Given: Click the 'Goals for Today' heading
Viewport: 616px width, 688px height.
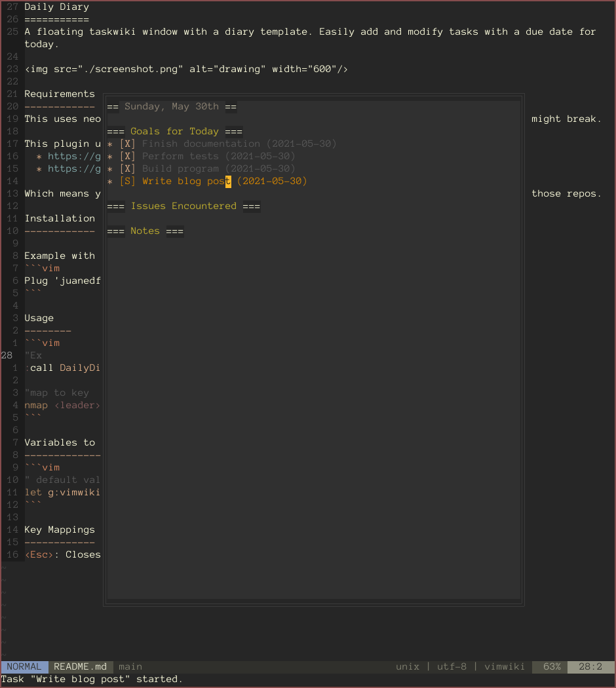Looking at the screenshot, I should (174, 132).
